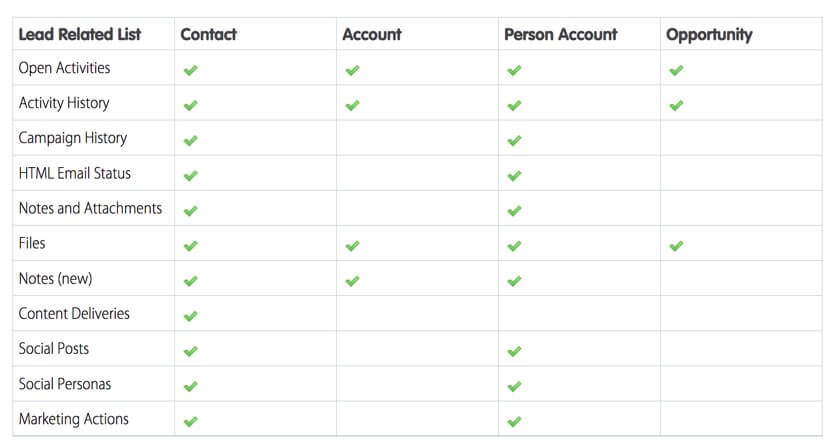The width and height of the screenshot is (835, 446).
Task: Click the Campaign History row label
Action: (72, 138)
